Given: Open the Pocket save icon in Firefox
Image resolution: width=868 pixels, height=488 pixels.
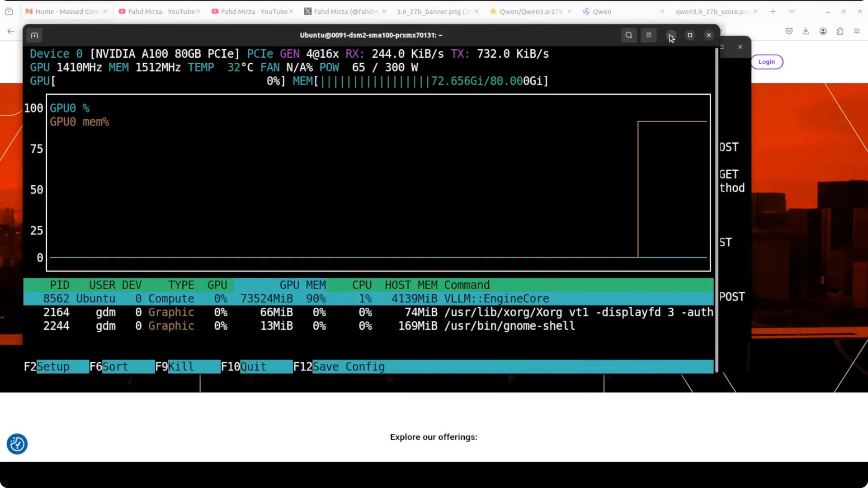Looking at the screenshot, I should 789,31.
